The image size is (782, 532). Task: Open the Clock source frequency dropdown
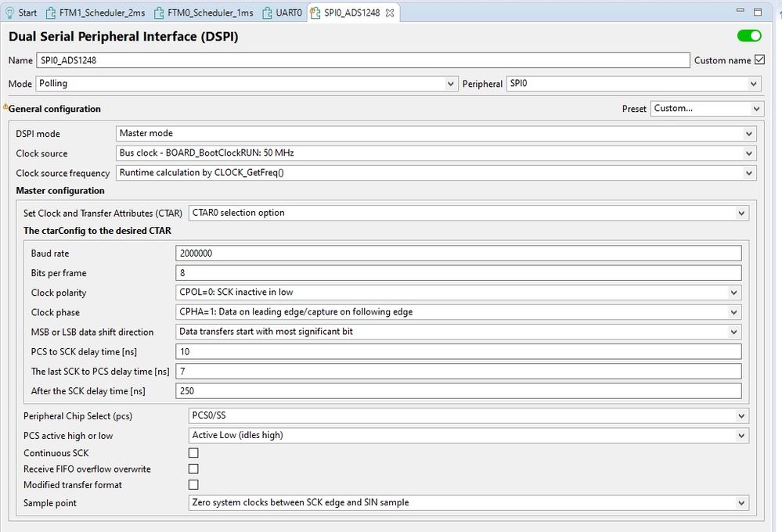point(436,173)
